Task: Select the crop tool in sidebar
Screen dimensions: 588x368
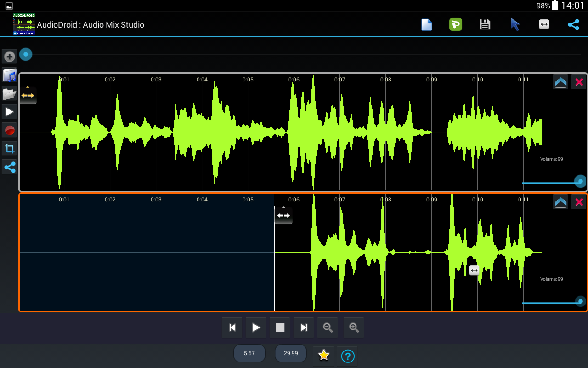Action: tap(9, 149)
